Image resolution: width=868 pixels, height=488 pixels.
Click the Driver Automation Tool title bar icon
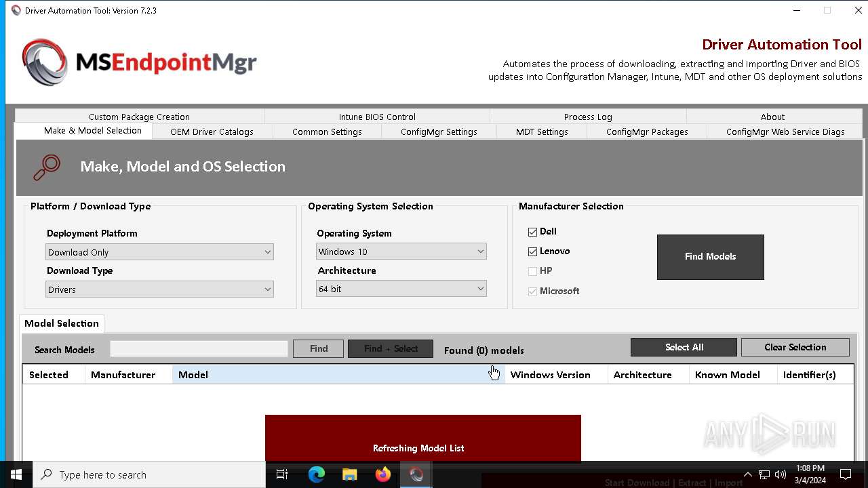16,10
